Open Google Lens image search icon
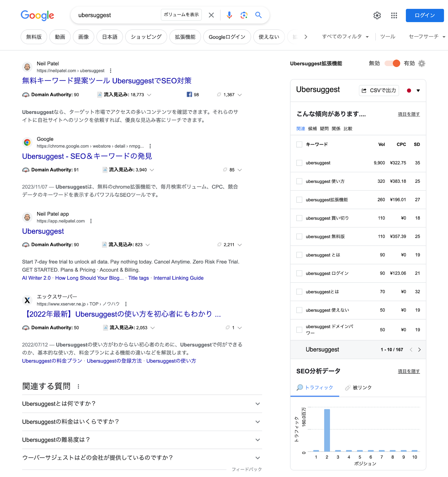The image size is (448, 477). [244, 15]
